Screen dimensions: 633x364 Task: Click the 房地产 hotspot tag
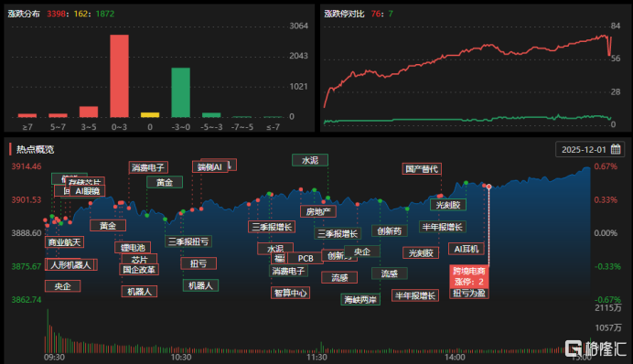[318, 211]
